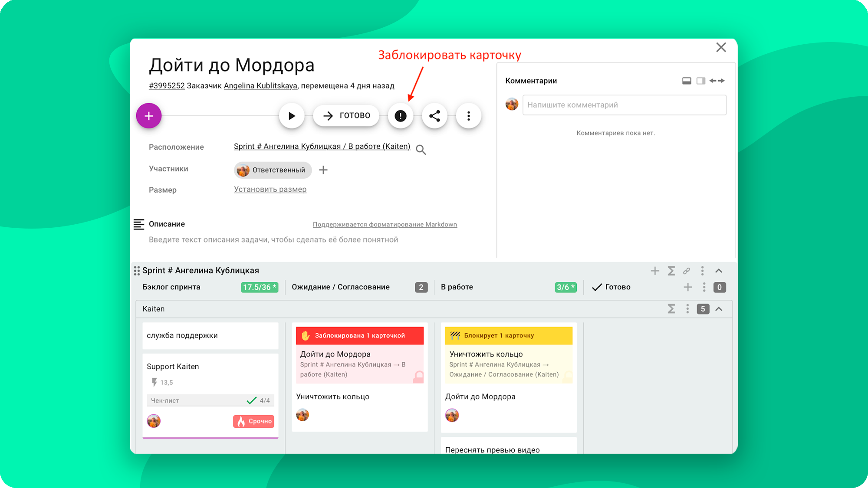This screenshot has width=868, height=488.
Task: Click the Напишите комментарий input field
Action: pos(625,105)
